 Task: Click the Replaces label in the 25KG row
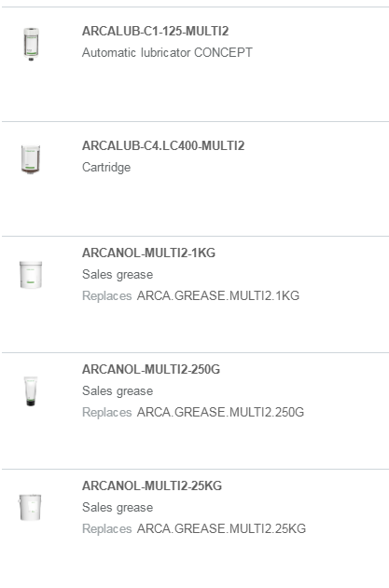click(x=107, y=529)
